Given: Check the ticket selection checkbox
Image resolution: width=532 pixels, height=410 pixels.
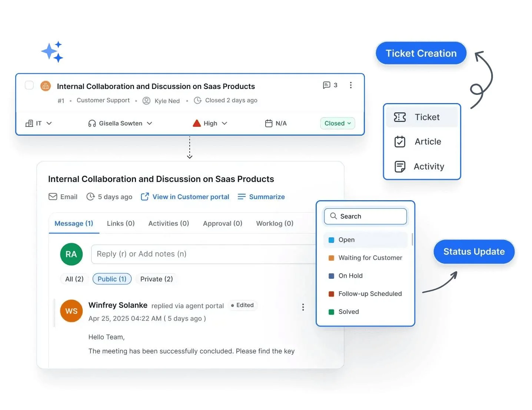Looking at the screenshot, I should tap(29, 85).
